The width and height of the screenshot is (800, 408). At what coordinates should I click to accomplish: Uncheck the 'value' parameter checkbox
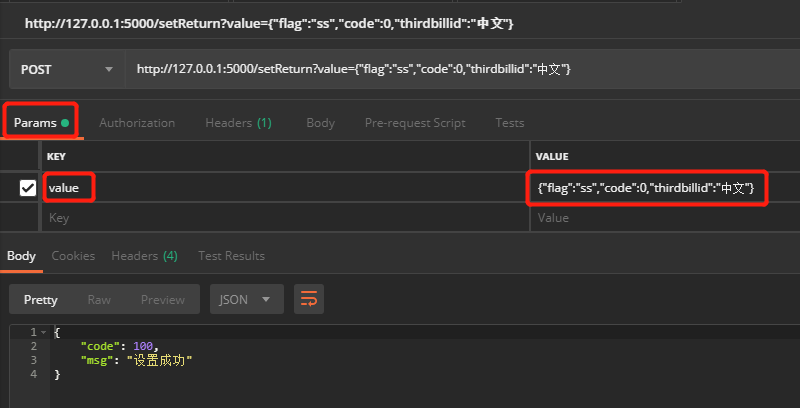coord(28,188)
